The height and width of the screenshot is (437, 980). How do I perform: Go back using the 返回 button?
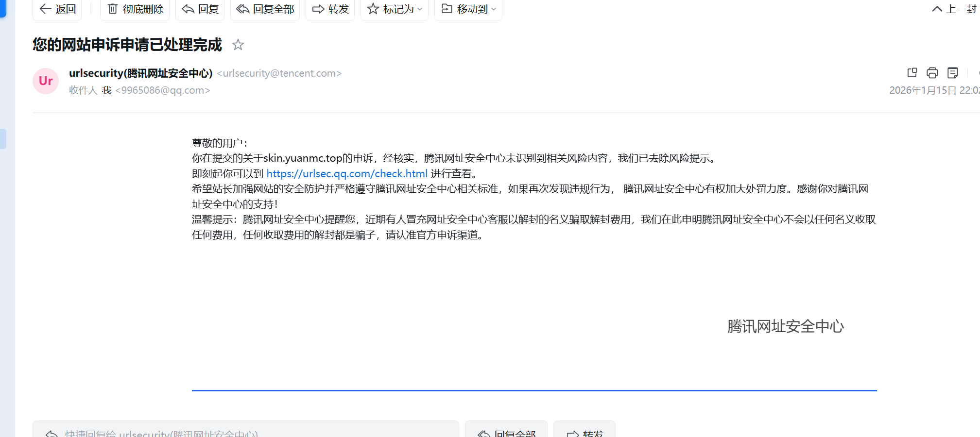click(x=57, y=9)
